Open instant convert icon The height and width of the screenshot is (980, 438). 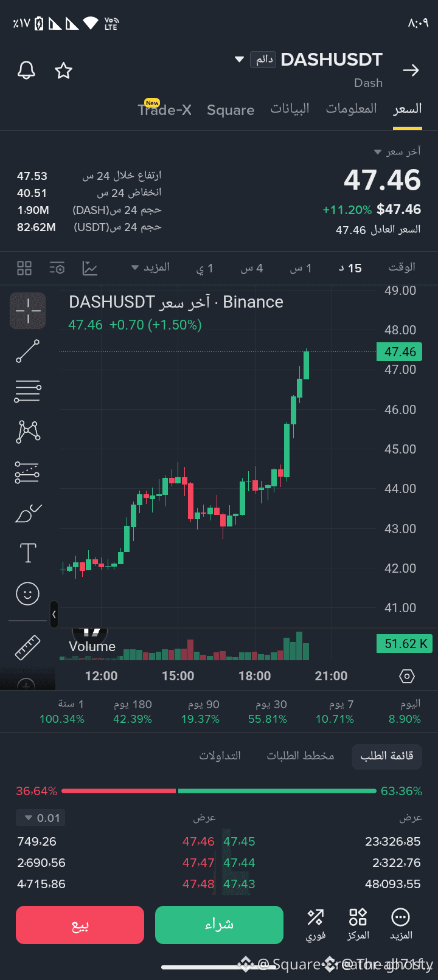(316, 925)
